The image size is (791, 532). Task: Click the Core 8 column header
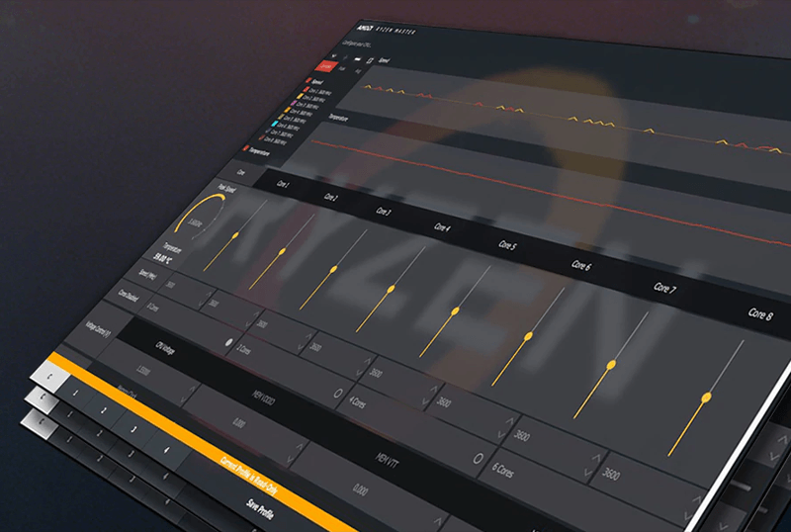760,314
